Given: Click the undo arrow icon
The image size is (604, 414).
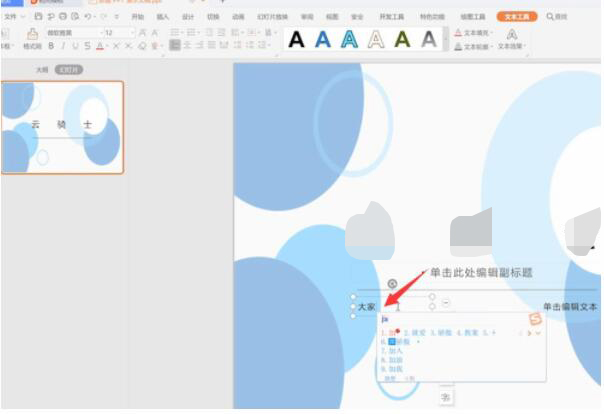Looking at the screenshot, I should (88, 16).
